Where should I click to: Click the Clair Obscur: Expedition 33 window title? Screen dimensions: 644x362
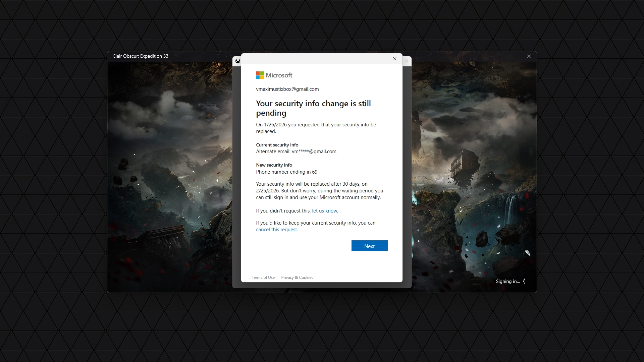pyautogui.click(x=141, y=56)
